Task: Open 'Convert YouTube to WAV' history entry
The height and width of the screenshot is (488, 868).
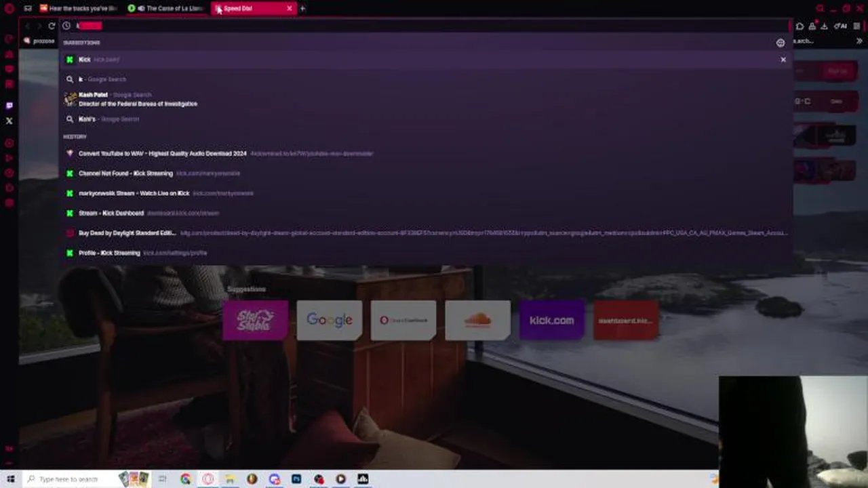Action: pyautogui.click(x=426, y=154)
